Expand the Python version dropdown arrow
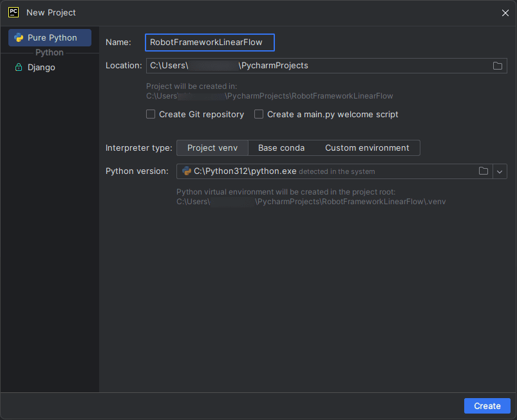The height and width of the screenshot is (420, 517). click(x=500, y=171)
